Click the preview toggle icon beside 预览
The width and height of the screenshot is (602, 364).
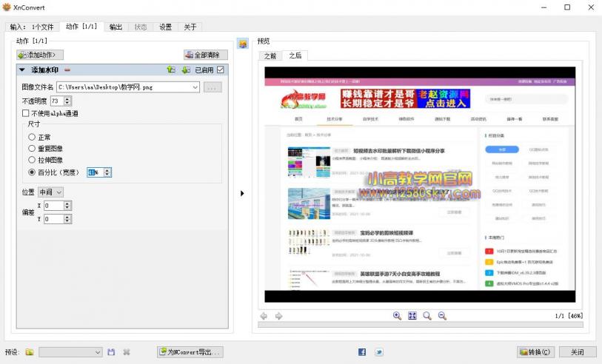pyautogui.click(x=243, y=44)
